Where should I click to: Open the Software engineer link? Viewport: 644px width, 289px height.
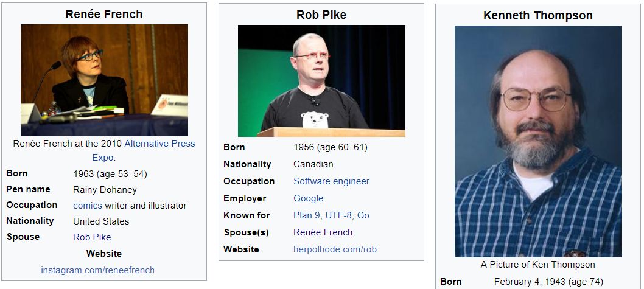click(331, 181)
